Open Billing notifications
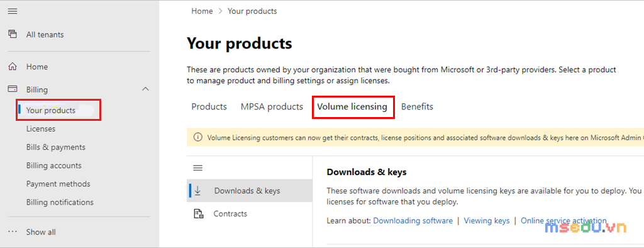The height and width of the screenshot is (248, 644). (60, 202)
